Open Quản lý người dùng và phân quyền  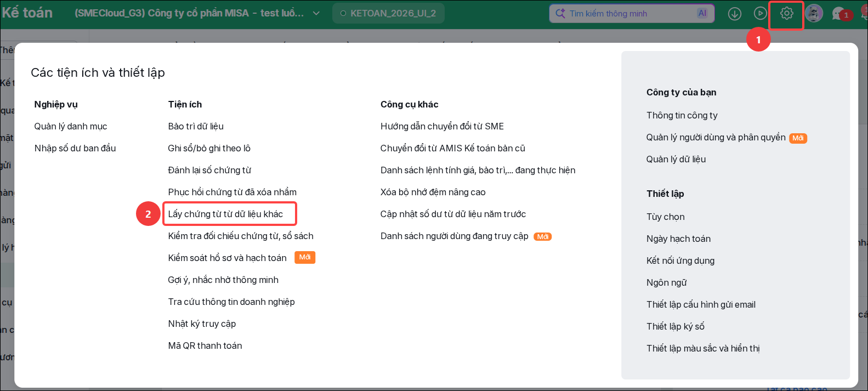[x=716, y=137]
